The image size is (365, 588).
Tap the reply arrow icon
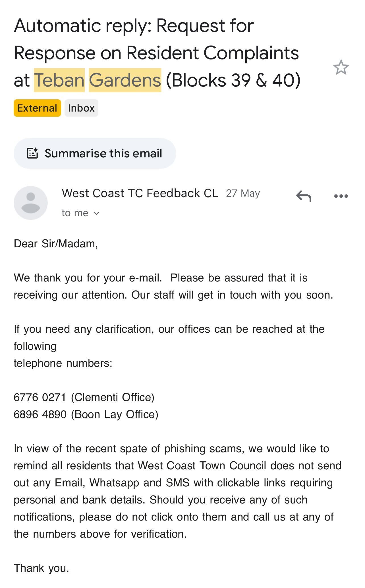[304, 196]
